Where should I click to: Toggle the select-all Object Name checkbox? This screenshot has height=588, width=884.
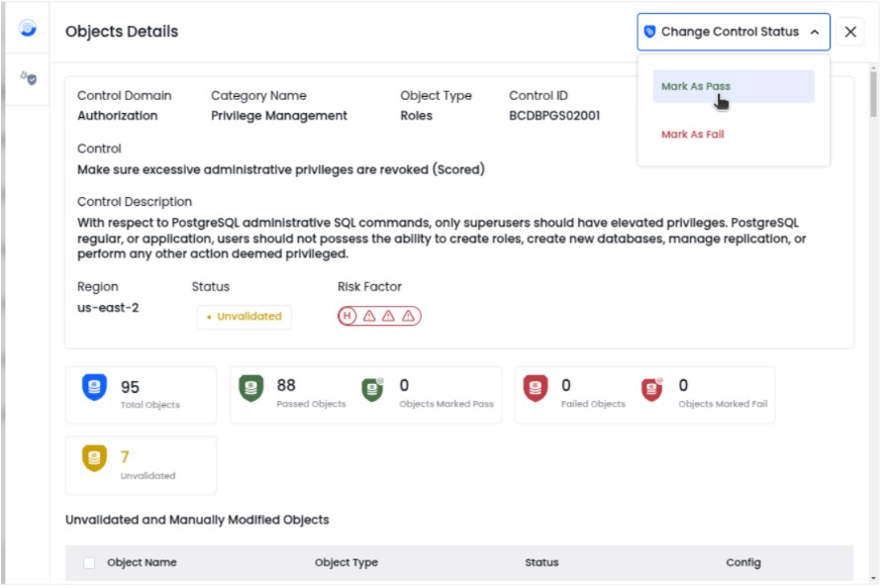pos(89,562)
